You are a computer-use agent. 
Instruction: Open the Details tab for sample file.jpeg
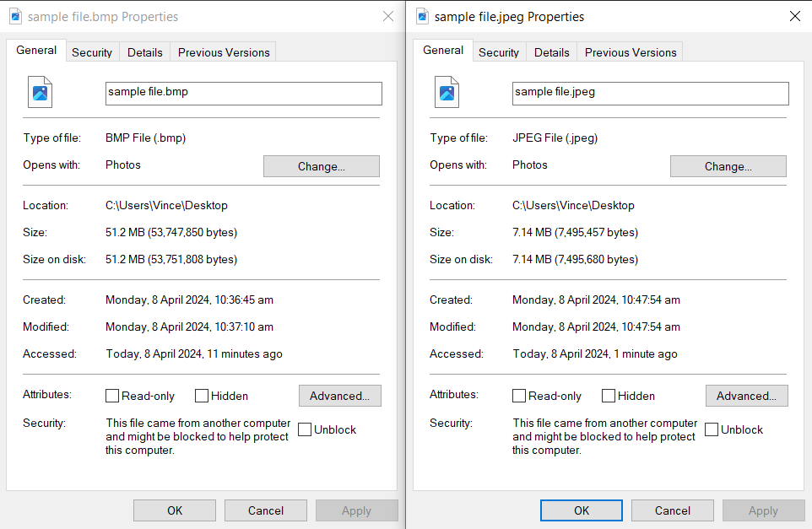point(551,52)
